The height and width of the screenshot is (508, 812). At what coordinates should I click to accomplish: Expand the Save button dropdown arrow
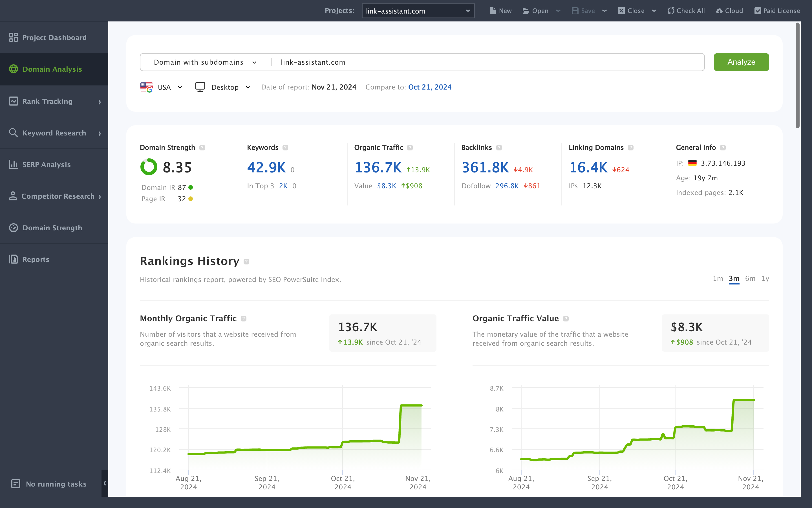pos(605,11)
